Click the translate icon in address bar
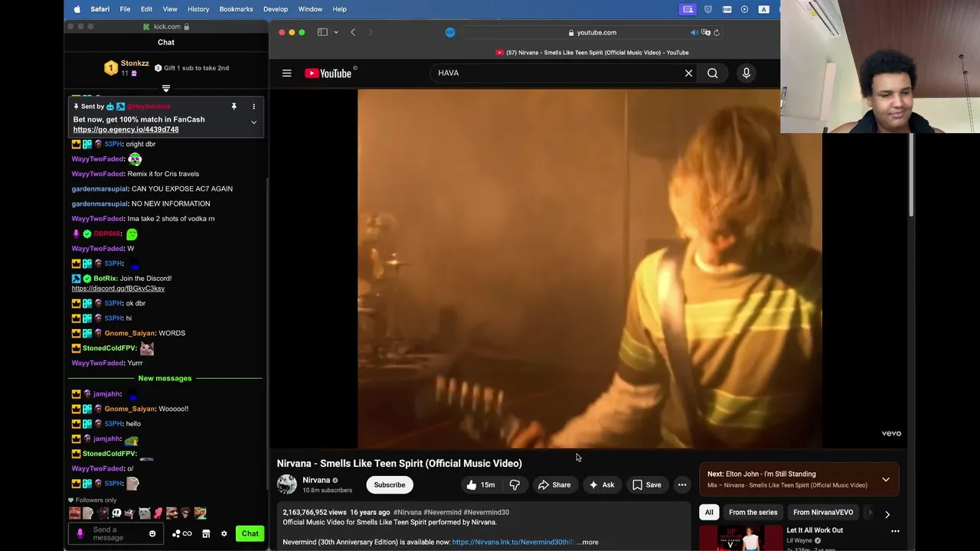Image resolution: width=980 pixels, height=551 pixels. [706, 32]
